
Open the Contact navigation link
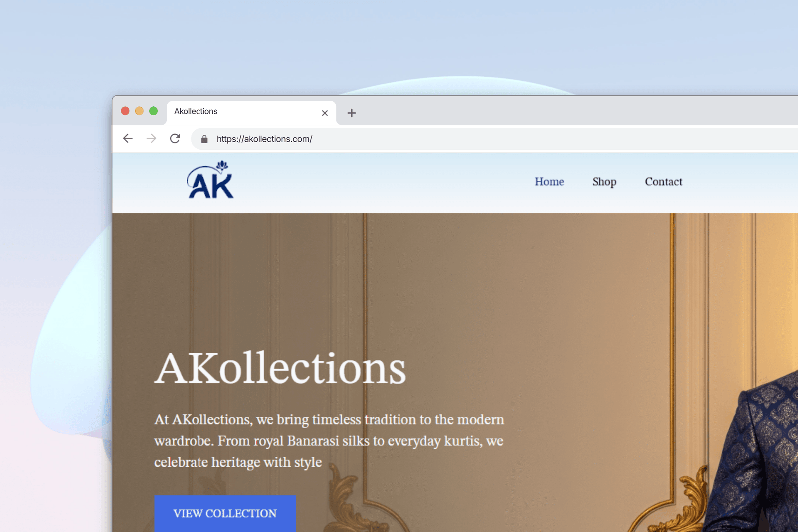click(x=663, y=182)
